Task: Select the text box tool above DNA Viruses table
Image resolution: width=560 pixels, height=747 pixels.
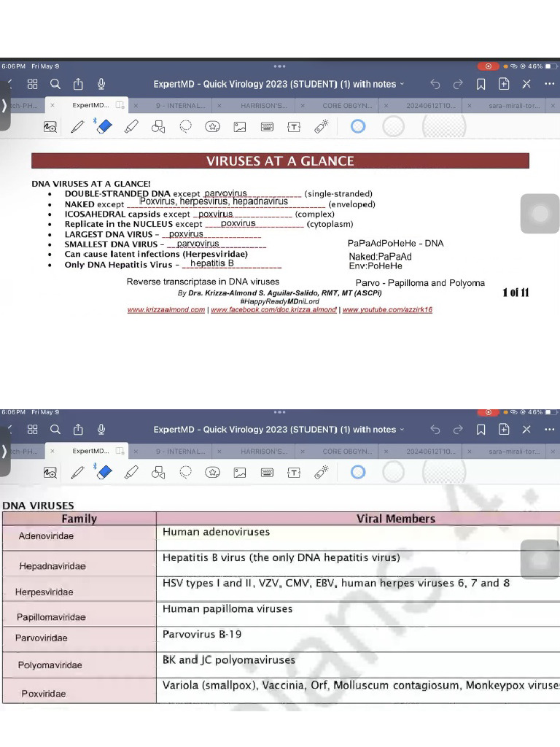Action: point(295,472)
